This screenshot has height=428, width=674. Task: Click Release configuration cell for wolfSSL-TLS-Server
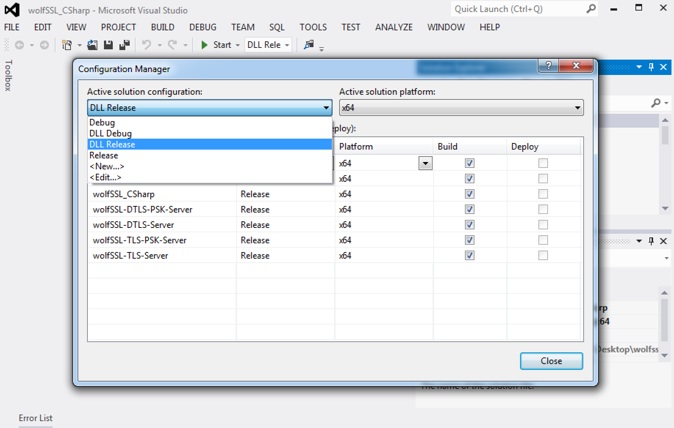(285, 255)
